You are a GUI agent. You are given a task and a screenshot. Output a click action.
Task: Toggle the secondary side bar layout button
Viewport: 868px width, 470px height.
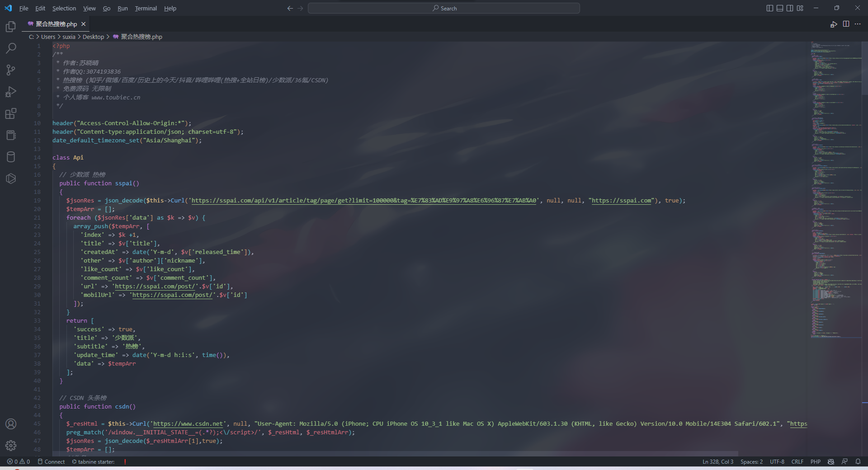[789, 8]
